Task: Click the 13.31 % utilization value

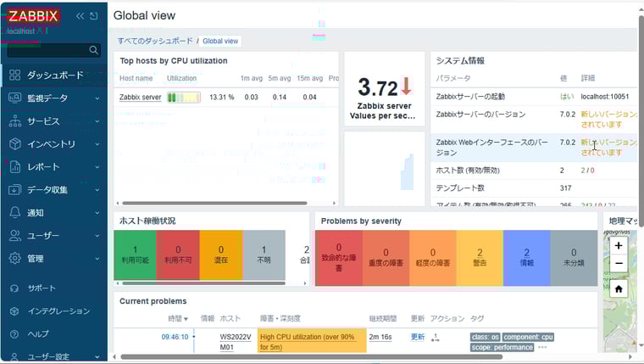Action: (x=222, y=97)
